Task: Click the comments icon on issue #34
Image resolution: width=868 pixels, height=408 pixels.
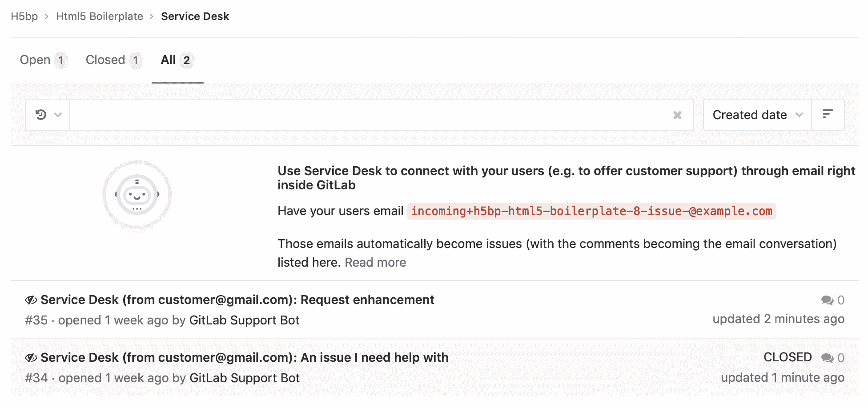Action: click(x=827, y=357)
